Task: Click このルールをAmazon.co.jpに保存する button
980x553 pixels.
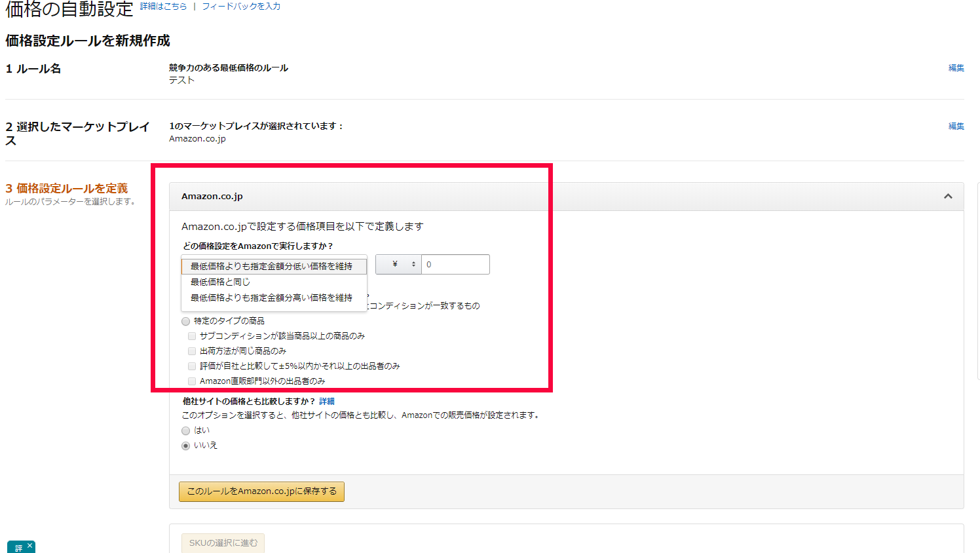Action: click(261, 491)
